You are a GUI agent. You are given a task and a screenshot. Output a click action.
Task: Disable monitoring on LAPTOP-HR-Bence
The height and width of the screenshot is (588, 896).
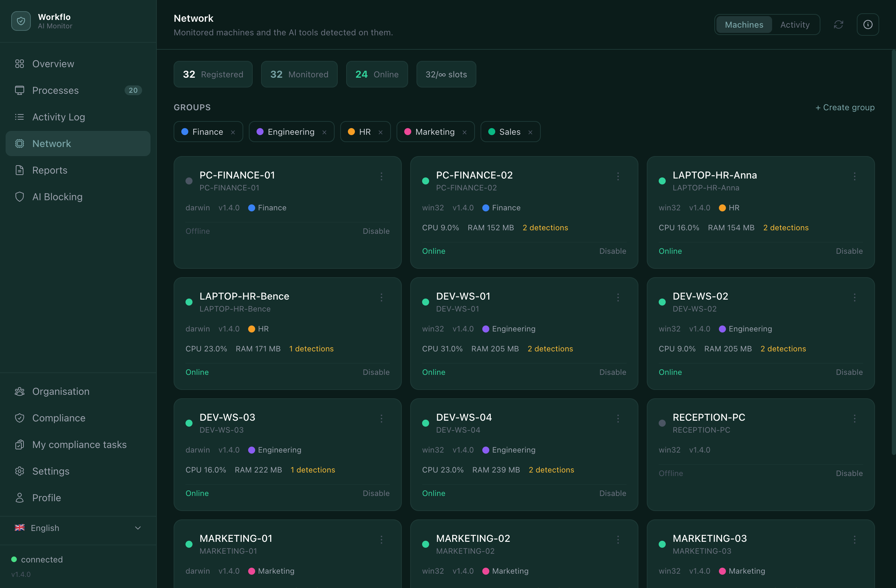coord(376,372)
